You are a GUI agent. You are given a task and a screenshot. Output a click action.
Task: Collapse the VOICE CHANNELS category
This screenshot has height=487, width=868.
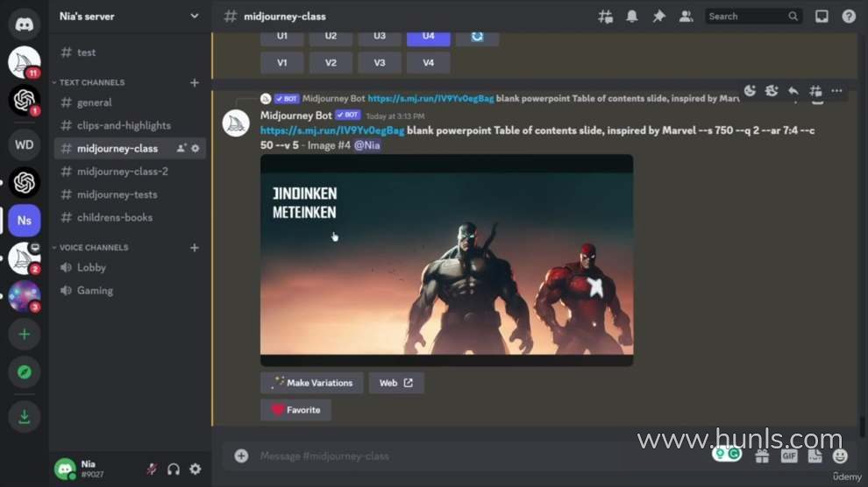click(x=91, y=248)
